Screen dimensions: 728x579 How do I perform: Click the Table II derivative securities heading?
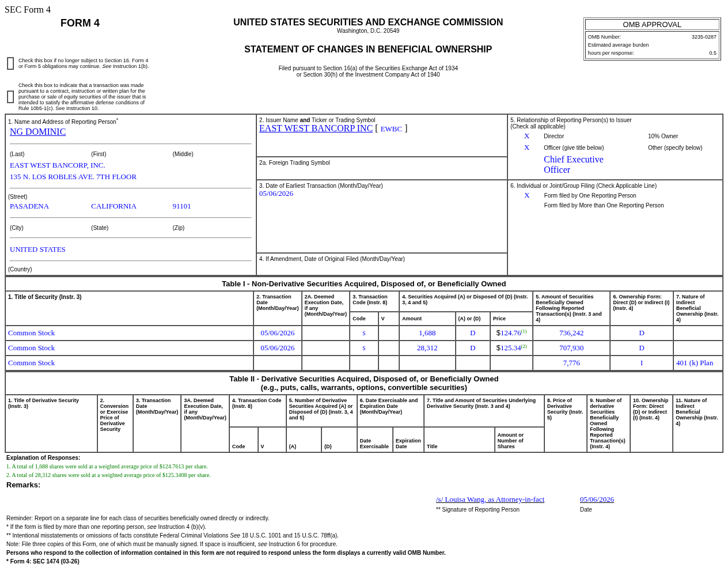[364, 383]
